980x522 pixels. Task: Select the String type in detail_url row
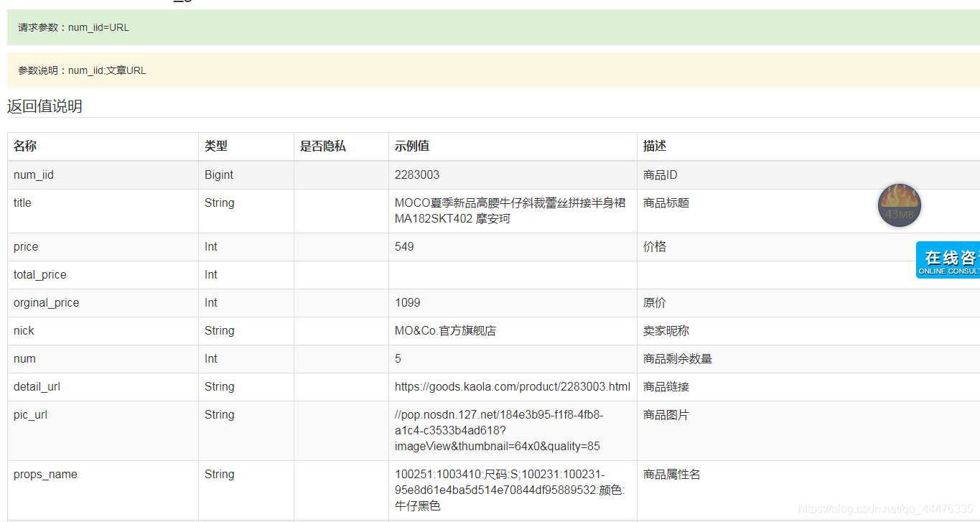(220, 386)
